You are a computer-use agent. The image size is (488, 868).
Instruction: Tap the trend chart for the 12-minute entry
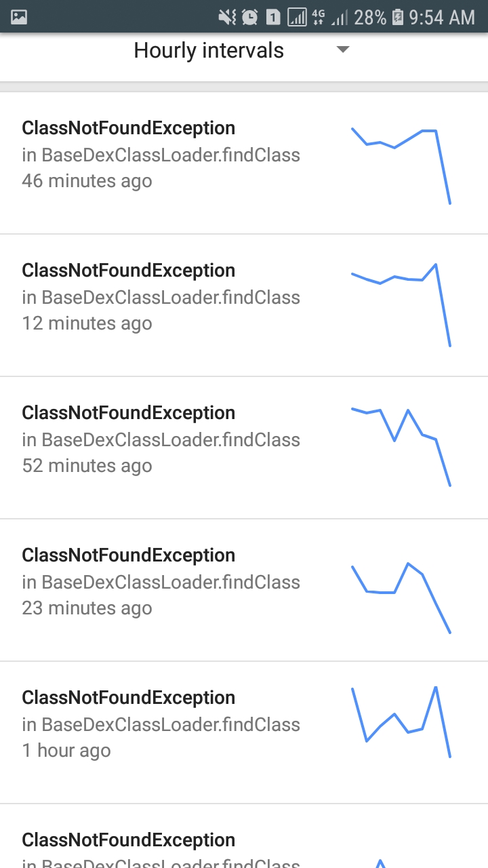tap(401, 305)
